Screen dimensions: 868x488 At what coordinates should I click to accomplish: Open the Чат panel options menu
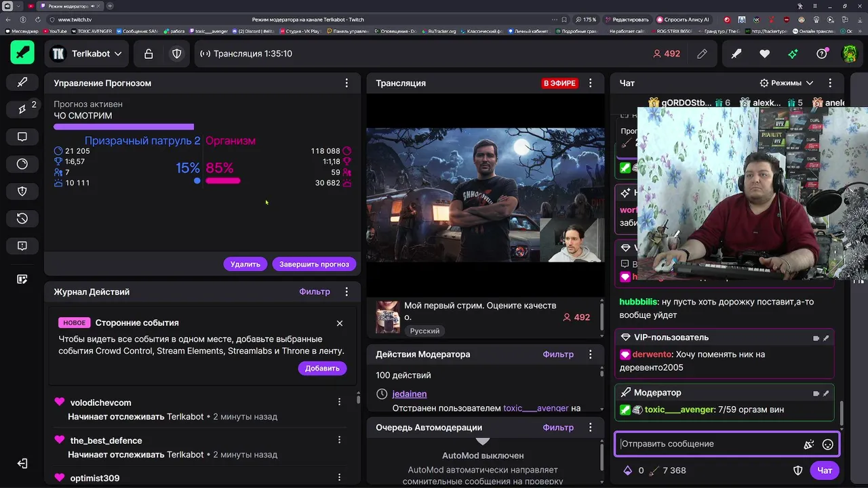(830, 83)
